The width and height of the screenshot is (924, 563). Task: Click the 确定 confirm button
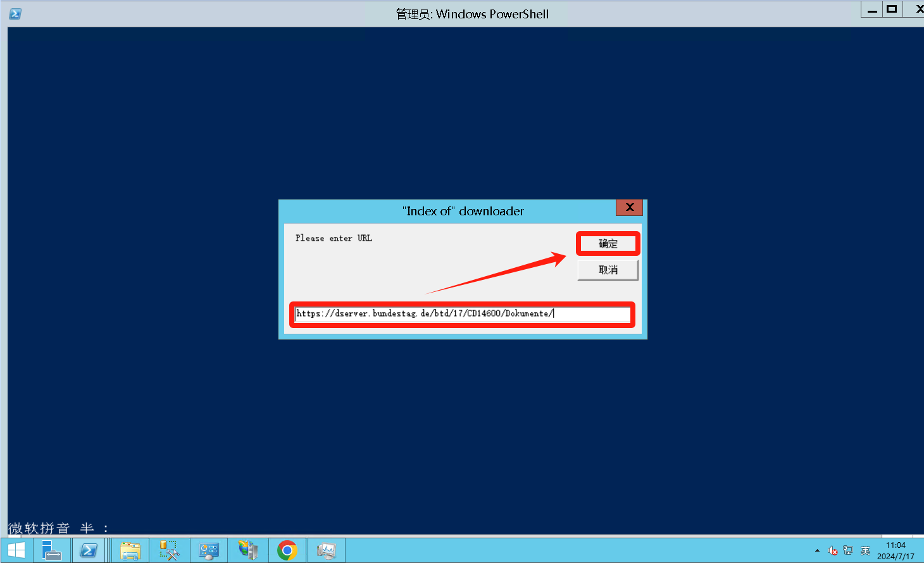(x=608, y=244)
